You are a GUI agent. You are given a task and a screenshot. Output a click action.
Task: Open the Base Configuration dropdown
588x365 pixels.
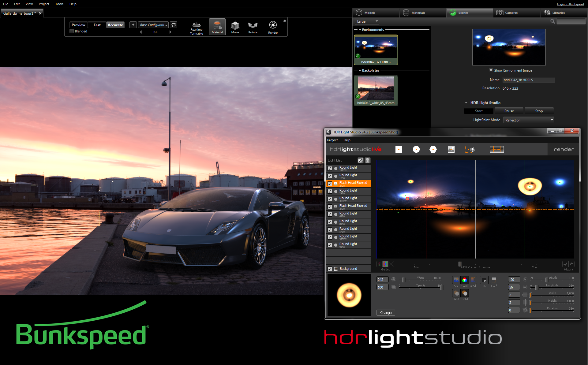(153, 25)
